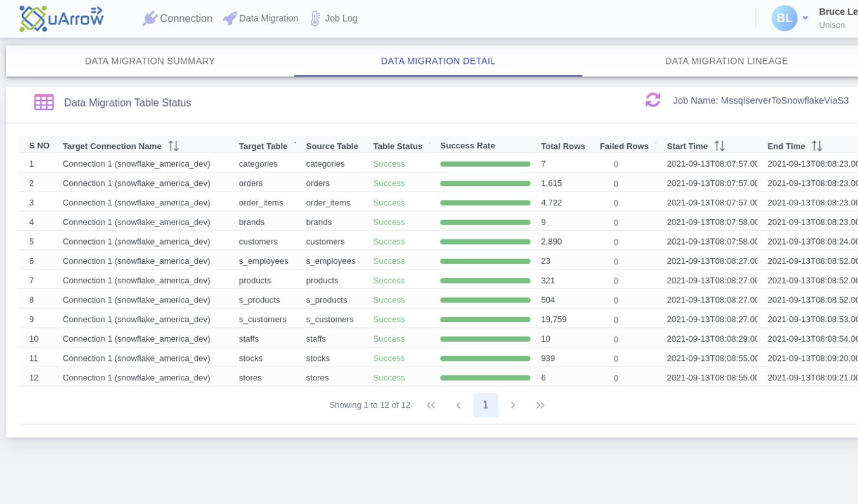Viewport: 858px width, 504px height.
Task: Click the last-page double arrow icon
Action: point(541,404)
